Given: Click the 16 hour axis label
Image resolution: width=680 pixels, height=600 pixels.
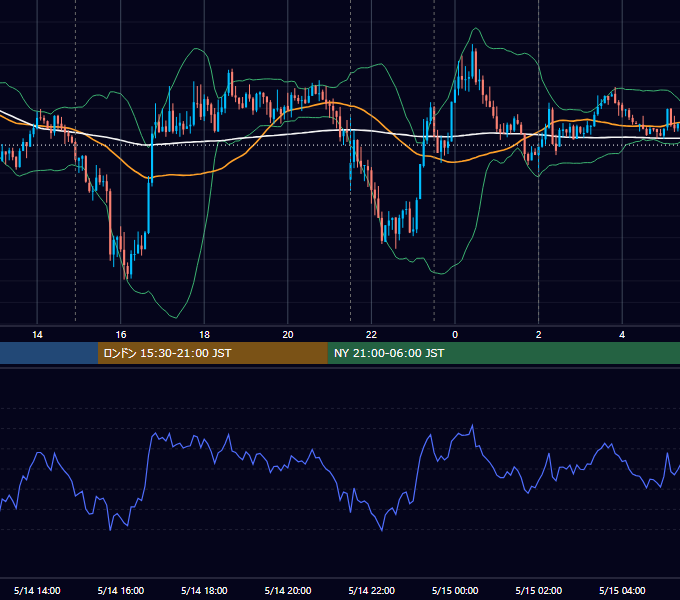Looking at the screenshot, I should pyautogui.click(x=121, y=335).
